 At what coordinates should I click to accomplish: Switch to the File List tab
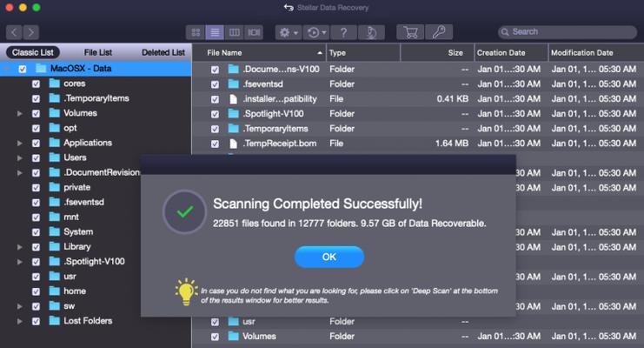pyautogui.click(x=97, y=52)
